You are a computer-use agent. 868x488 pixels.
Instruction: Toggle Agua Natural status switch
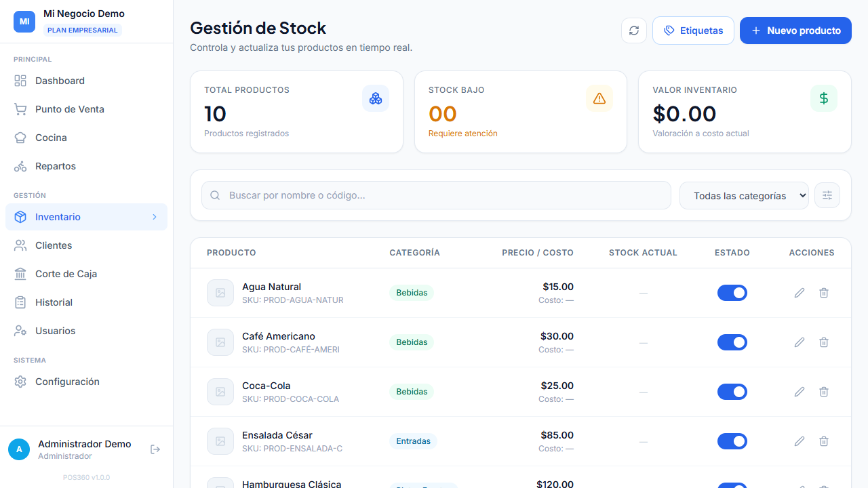(x=732, y=293)
